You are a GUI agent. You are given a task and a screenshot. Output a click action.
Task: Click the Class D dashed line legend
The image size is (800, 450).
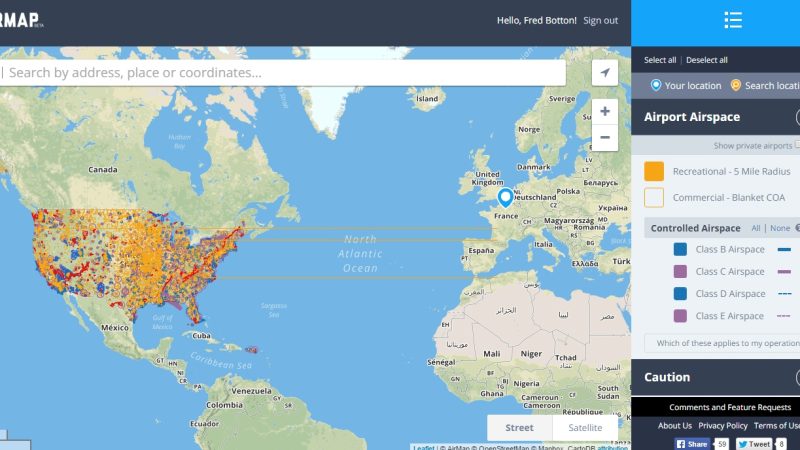point(784,294)
